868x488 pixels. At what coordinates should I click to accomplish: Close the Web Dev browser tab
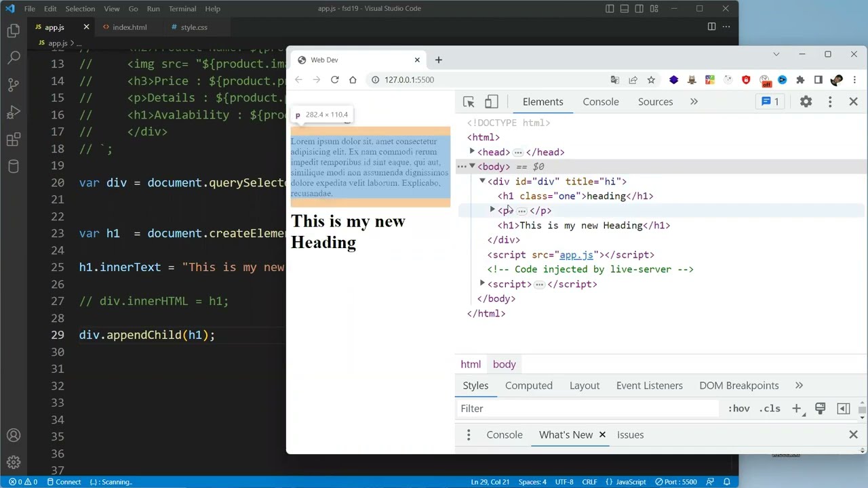(417, 60)
